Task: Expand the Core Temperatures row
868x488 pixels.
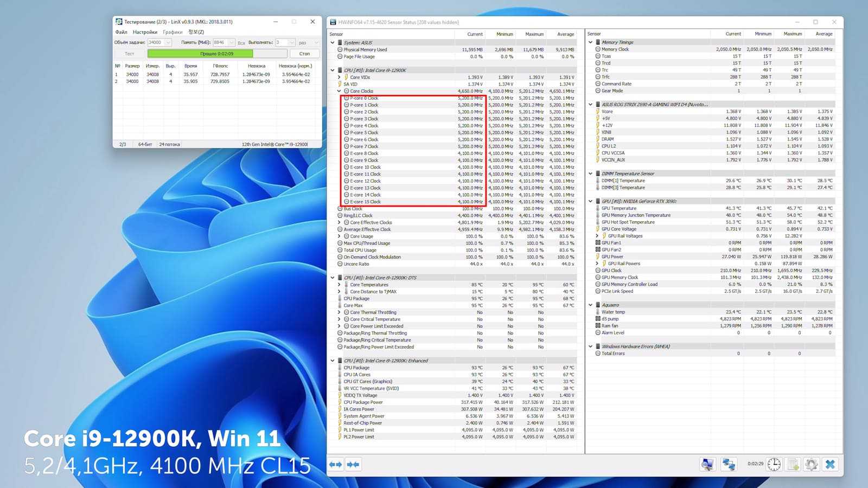Action: pyautogui.click(x=340, y=285)
